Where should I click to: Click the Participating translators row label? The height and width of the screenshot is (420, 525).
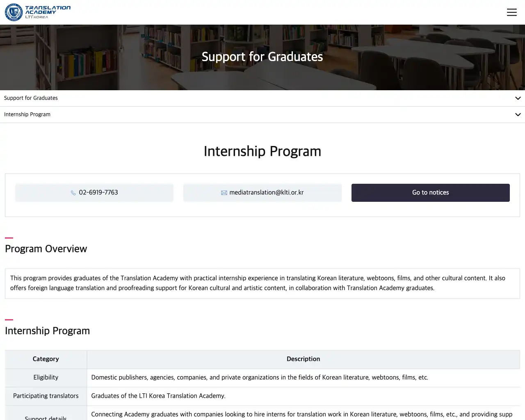click(46, 396)
